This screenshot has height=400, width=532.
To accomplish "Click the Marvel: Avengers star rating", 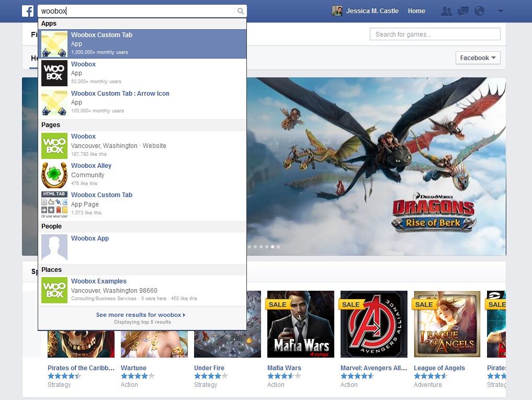I will (357, 376).
